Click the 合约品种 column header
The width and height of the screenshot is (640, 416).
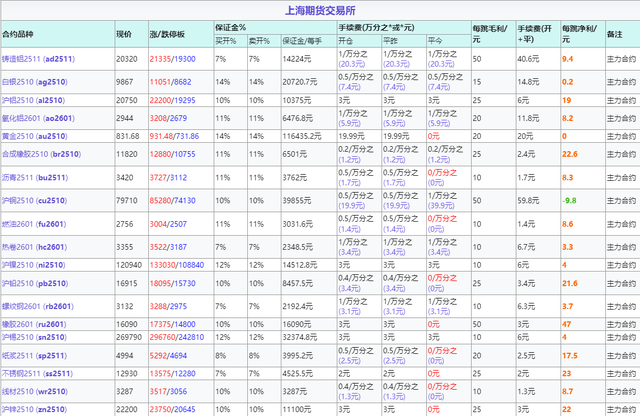17,34
